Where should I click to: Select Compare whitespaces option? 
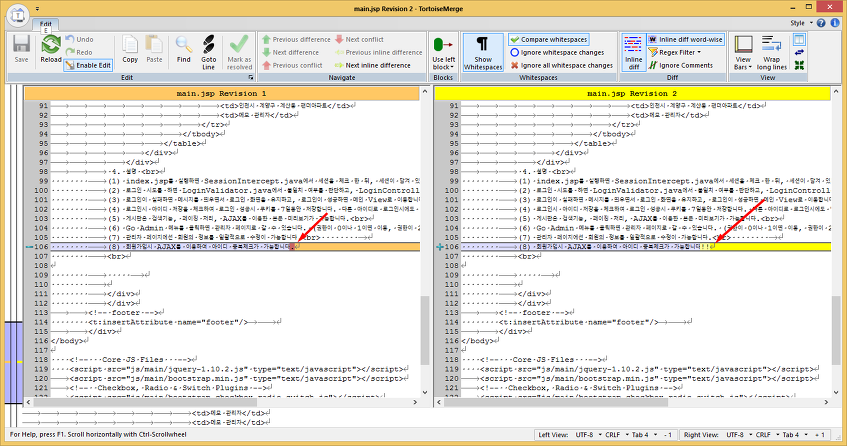548,39
